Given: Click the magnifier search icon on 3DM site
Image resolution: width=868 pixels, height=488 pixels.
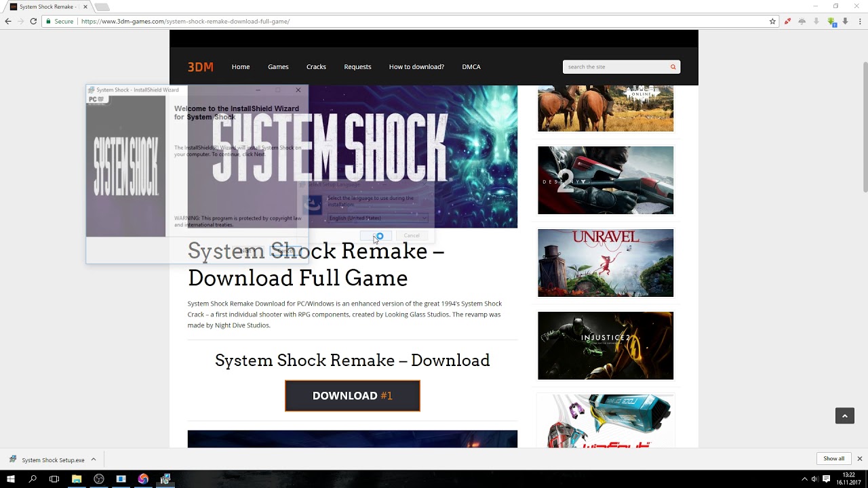Looking at the screenshot, I should click(673, 66).
